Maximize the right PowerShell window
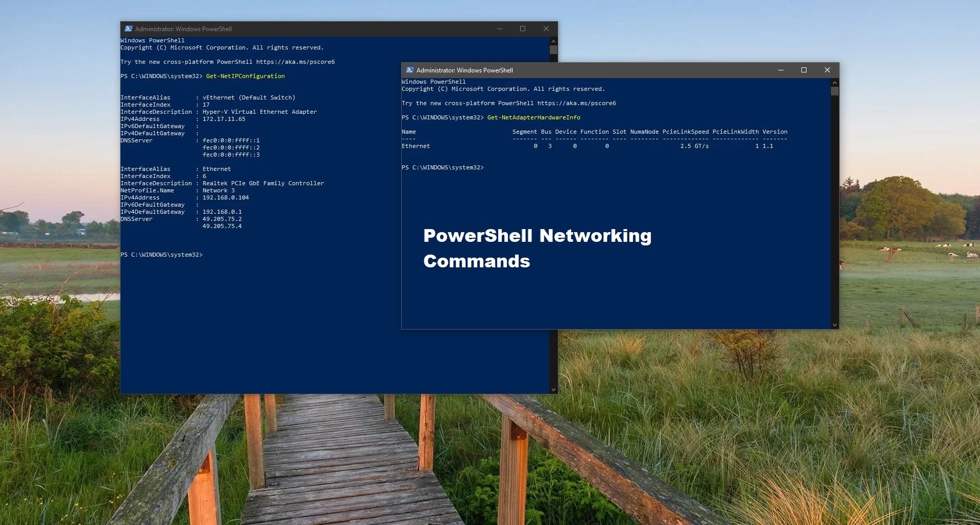 tap(804, 70)
